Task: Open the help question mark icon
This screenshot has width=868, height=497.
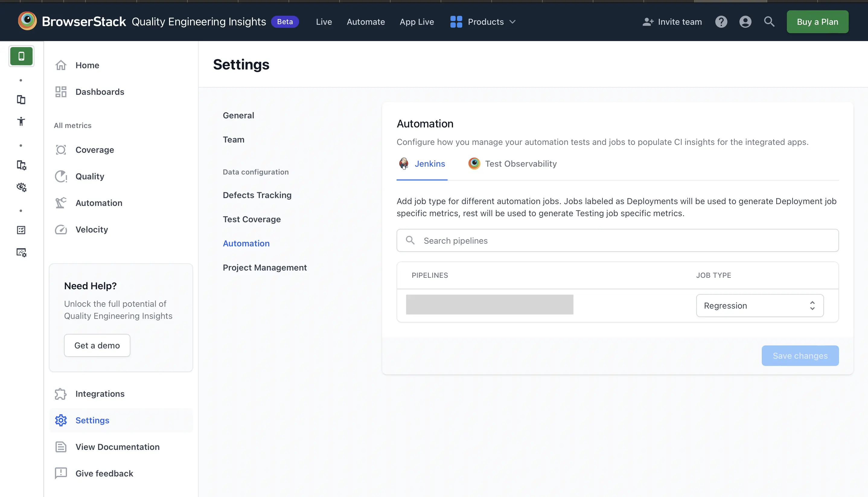Action: (721, 21)
